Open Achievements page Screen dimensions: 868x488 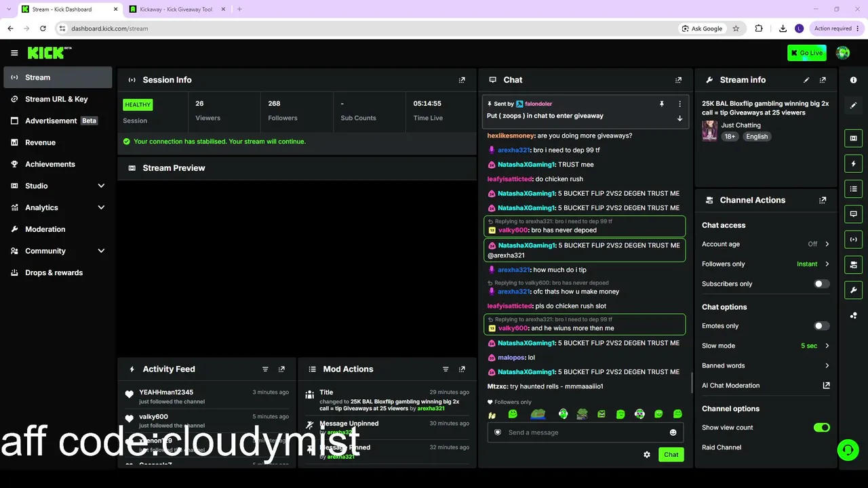(x=58, y=164)
